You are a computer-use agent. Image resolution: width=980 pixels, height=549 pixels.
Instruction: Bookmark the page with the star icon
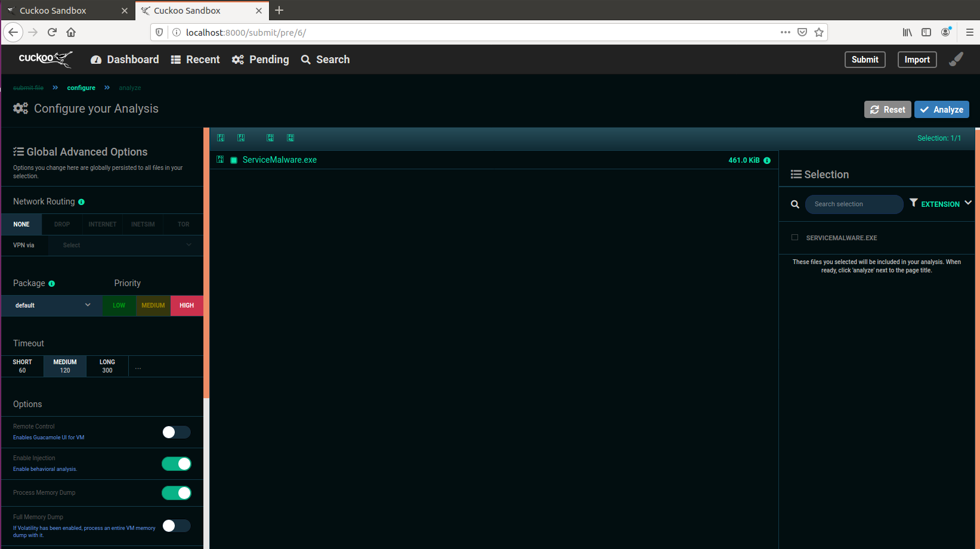(819, 32)
